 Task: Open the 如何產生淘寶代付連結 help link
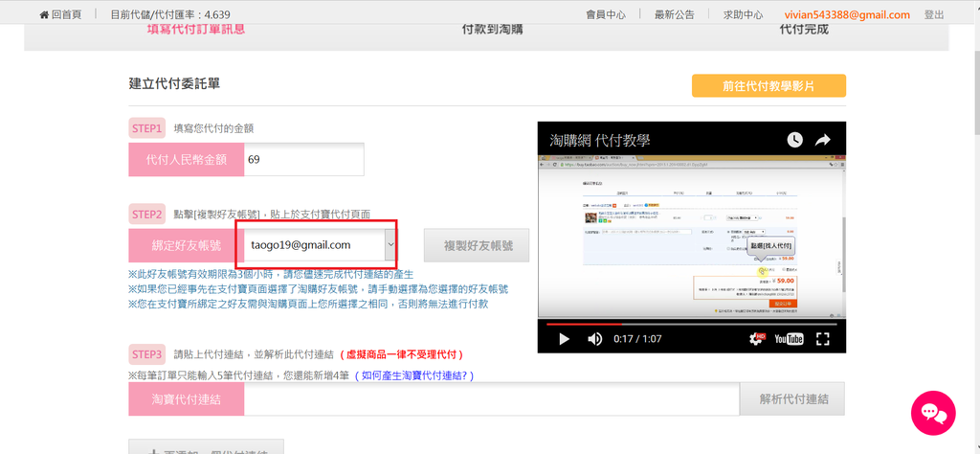414,375
